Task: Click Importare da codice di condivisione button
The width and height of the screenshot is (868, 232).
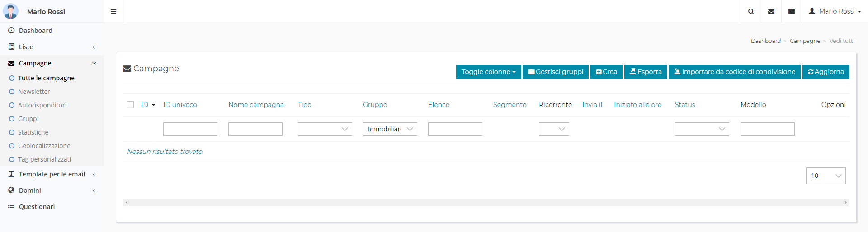Action: [x=735, y=72]
